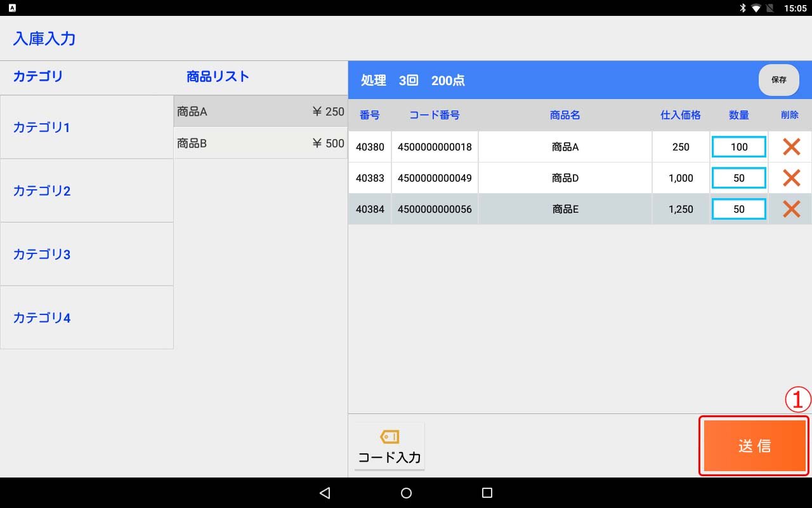Viewport: 812px width, 508px height.
Task: Click the 処理 3回 200点 summary
Action: pyautogui.click(x=413, y=80)
